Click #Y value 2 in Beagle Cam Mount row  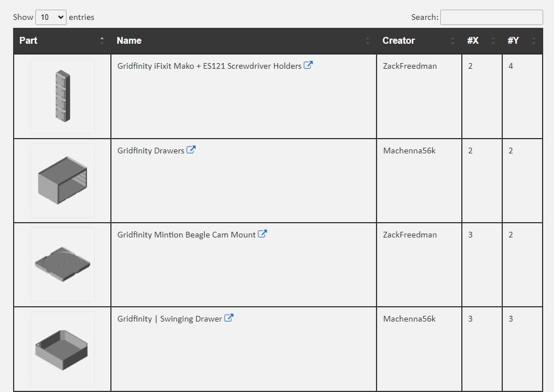pos(511,235)
